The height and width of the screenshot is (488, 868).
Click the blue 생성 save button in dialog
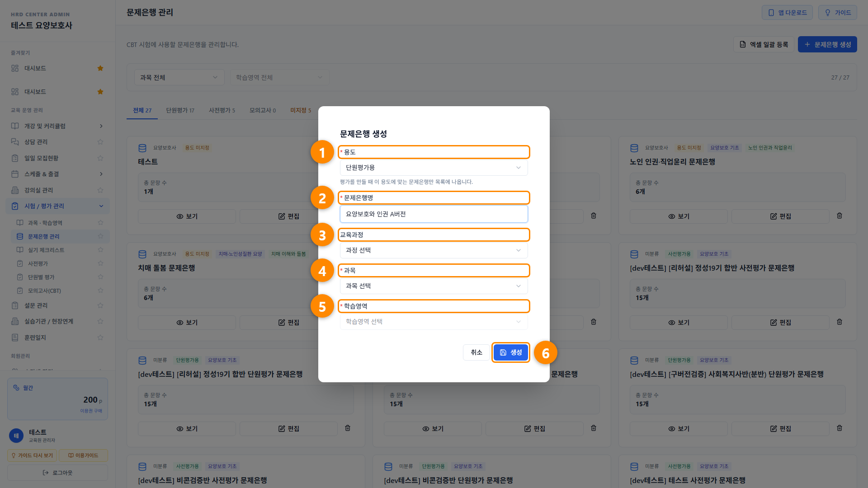510,352
